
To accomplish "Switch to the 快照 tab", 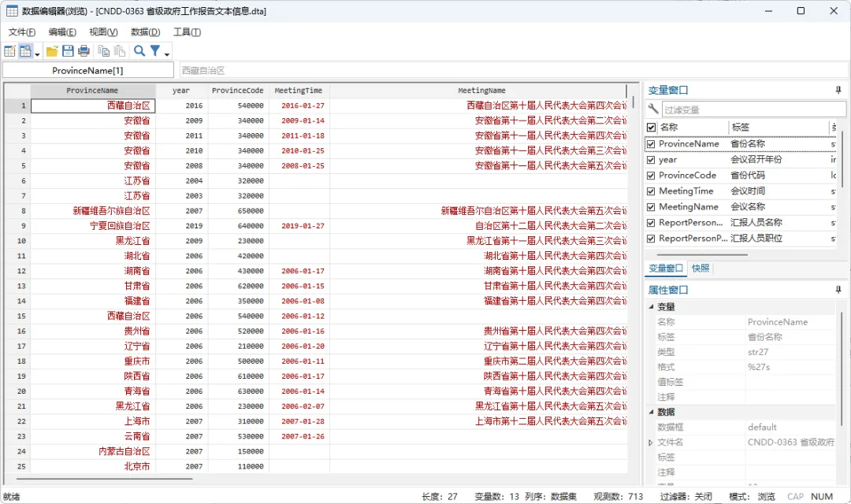I will (700, 268).
